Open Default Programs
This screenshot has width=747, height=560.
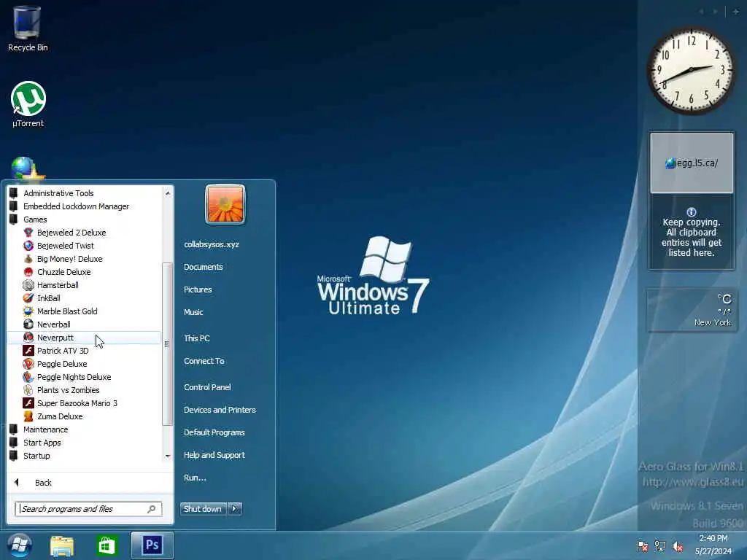tap(214, 432)
